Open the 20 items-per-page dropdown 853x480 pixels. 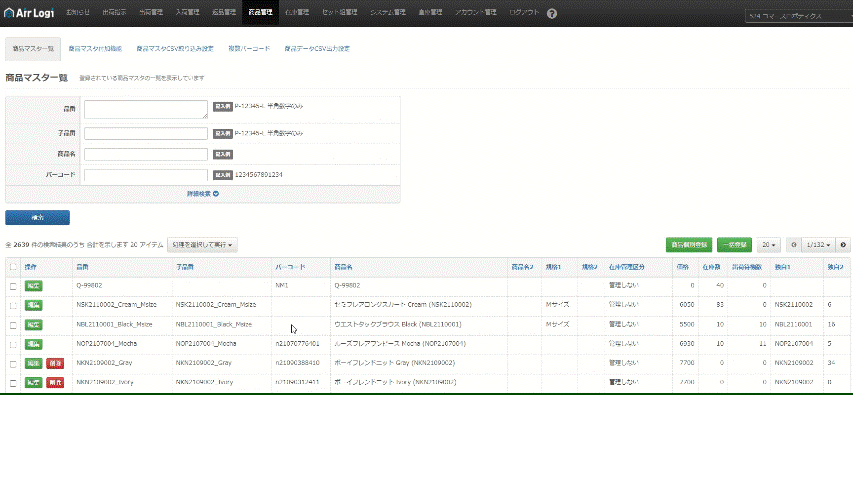click(x=768, y=244)
